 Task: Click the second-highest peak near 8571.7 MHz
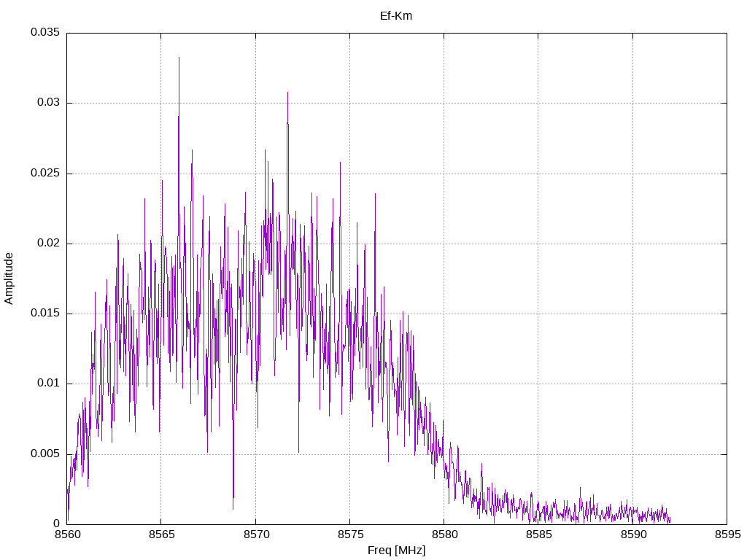coord(287,93)
